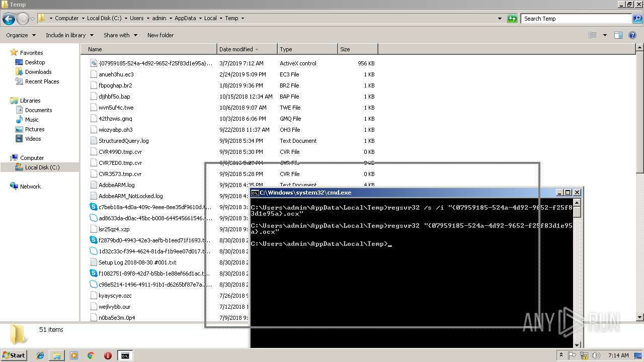Click the Skype icon for c7beb18a file
Screen dimensions: 644x362
94,207
